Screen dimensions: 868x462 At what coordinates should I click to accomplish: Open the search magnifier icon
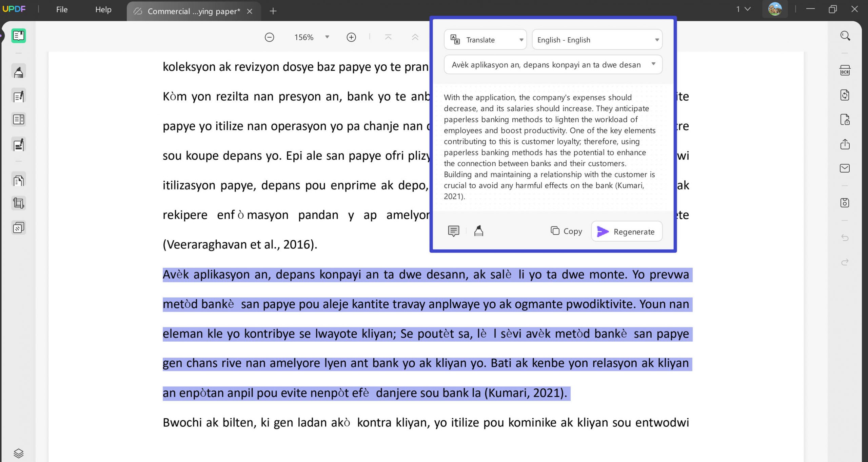pos(845,36)
